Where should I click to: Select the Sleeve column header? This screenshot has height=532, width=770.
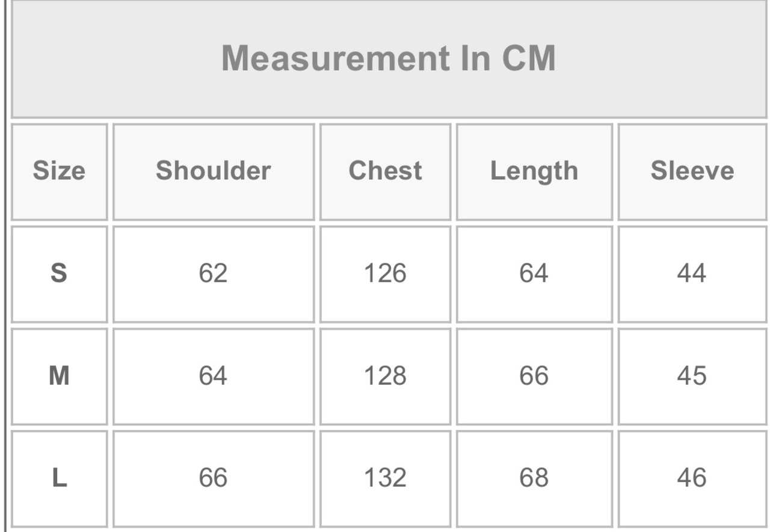coord(692,171)
